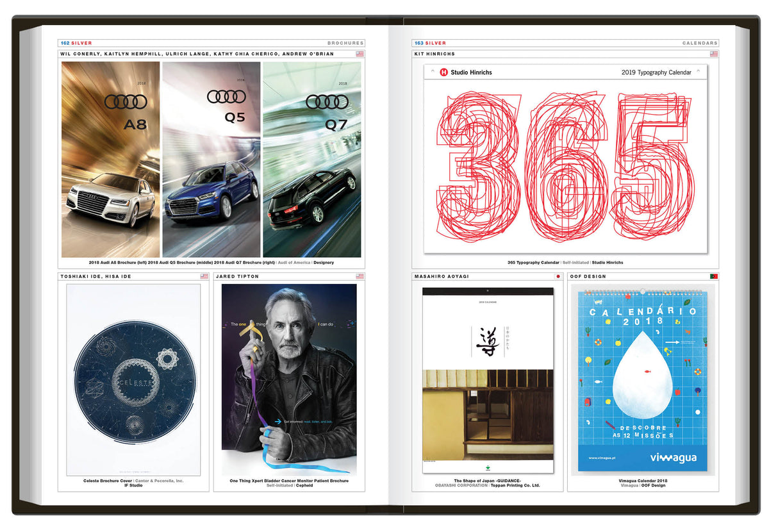Click '2019 Typography Calendar' heading
Screen dimensions: 769x532
[656, 72]
